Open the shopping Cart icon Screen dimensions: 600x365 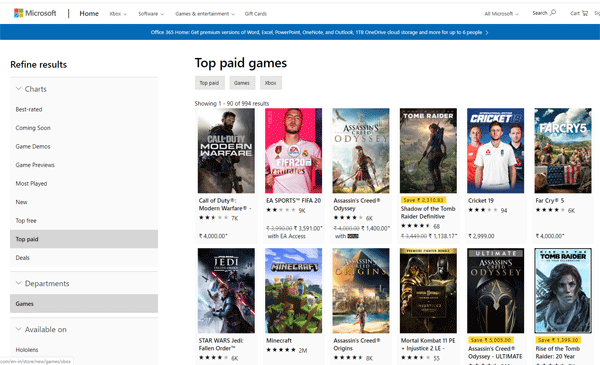(x=585, y=13)
